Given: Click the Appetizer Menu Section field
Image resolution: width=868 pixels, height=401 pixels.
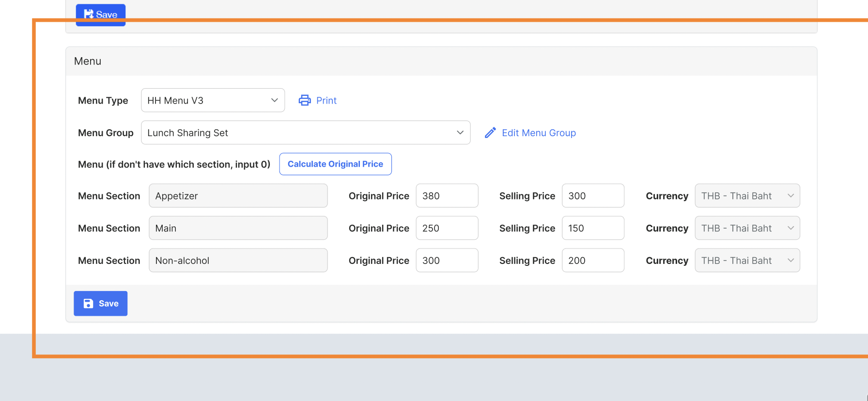Looking at the screenshot, I should [x=238, y=196].
